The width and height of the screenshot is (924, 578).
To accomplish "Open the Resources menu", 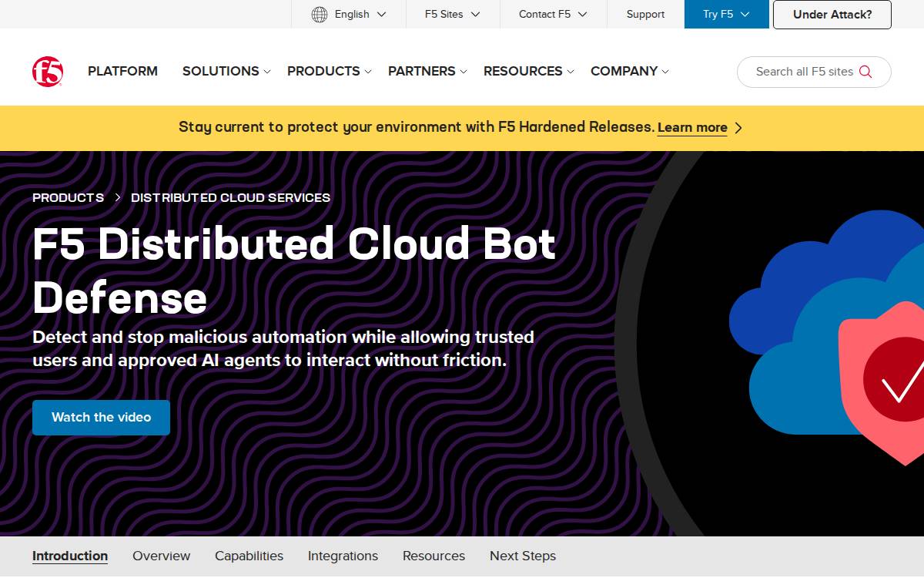I will pos(523,71).
